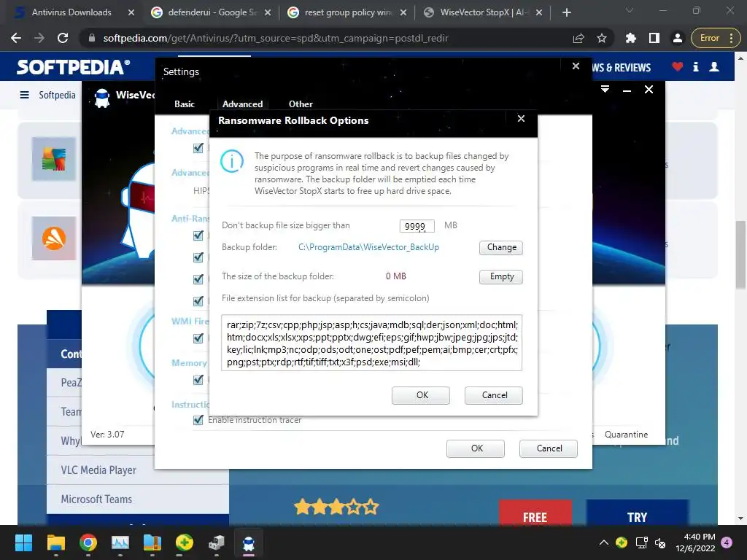The width and height of the screenshot is (747, 560).
Task: Click the Change backup folder button
Action: click(x=501, y=248)
